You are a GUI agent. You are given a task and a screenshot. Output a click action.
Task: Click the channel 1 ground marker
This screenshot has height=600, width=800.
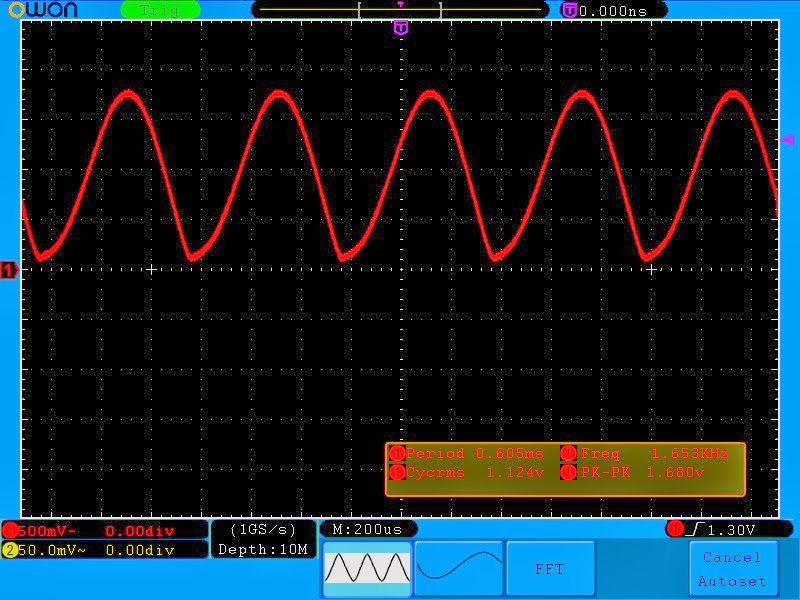(9, 270)
